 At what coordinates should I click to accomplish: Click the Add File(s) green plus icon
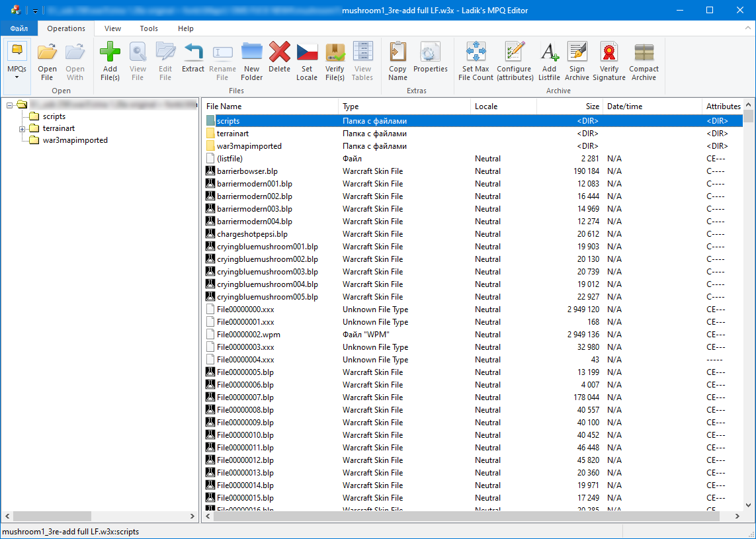[110, 52]
